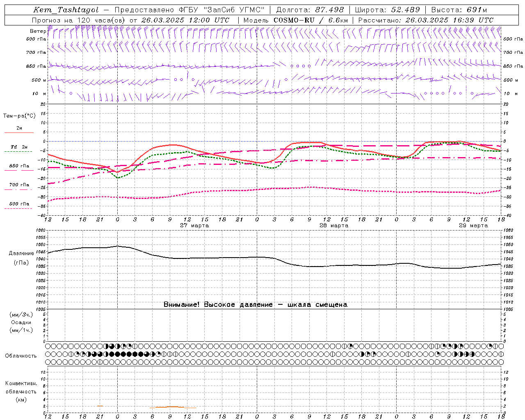The image size is (525, 420).
Task: Click the '27 марта' date label
Action: click(x=194, y=226)
